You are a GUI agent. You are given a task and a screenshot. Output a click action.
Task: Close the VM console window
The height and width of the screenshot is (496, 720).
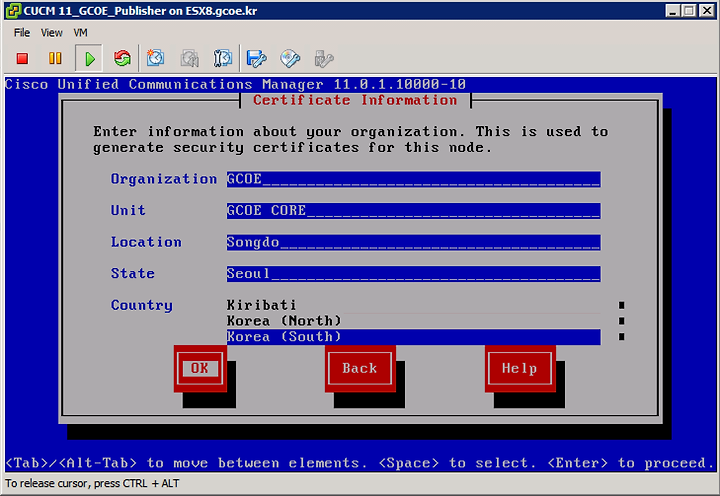(707, 10)
